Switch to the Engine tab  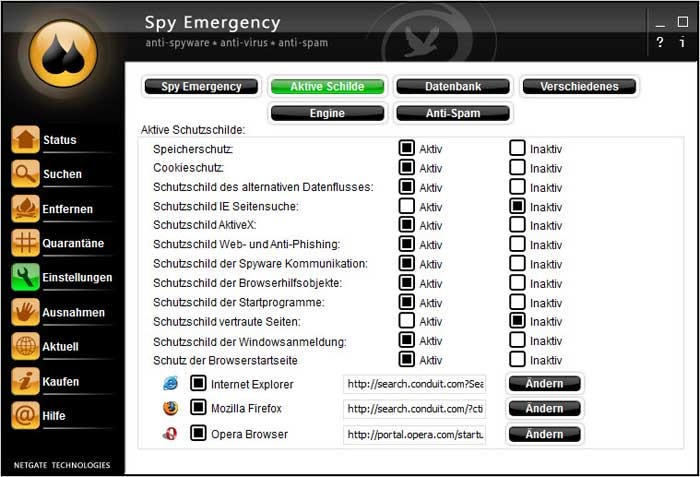click(x=327, y=113)
